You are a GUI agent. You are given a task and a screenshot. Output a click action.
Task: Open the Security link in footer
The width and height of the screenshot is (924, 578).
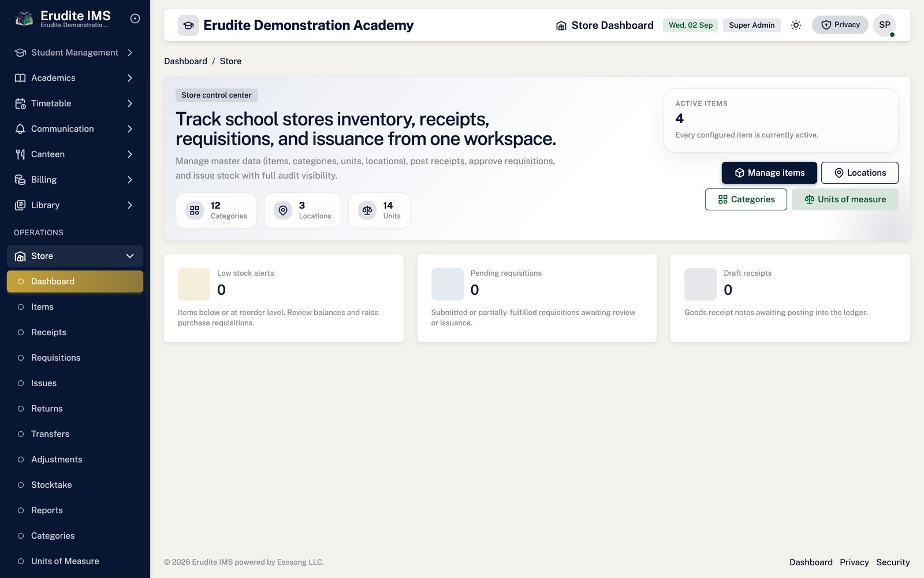pos(893,562)
